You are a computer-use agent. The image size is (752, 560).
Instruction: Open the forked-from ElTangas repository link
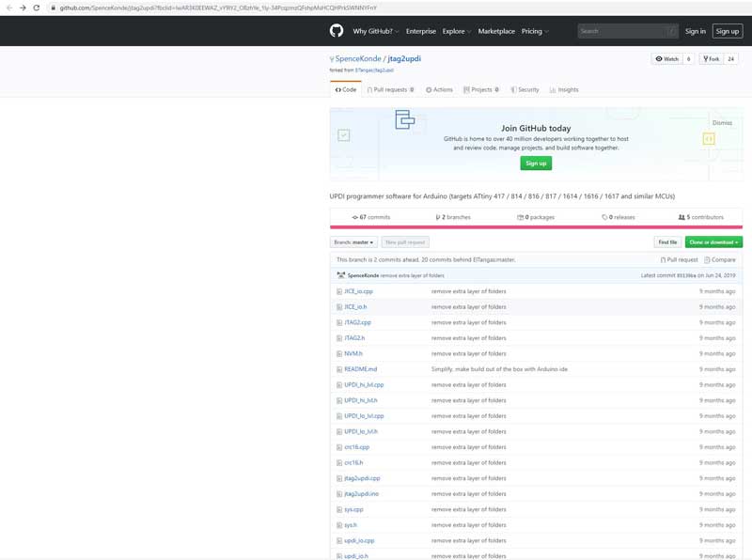click(374, 70)
